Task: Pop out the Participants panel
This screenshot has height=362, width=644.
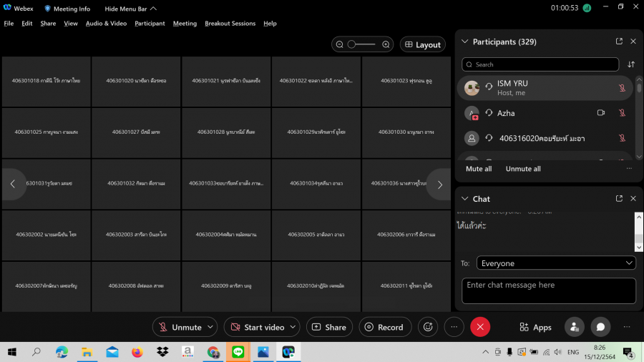Action: coord(619,41)
